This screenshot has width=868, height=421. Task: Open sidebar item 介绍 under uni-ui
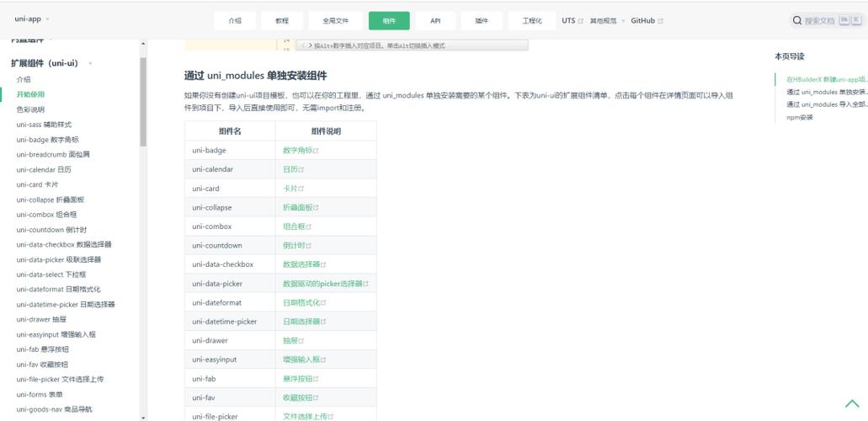coord(24,79)
